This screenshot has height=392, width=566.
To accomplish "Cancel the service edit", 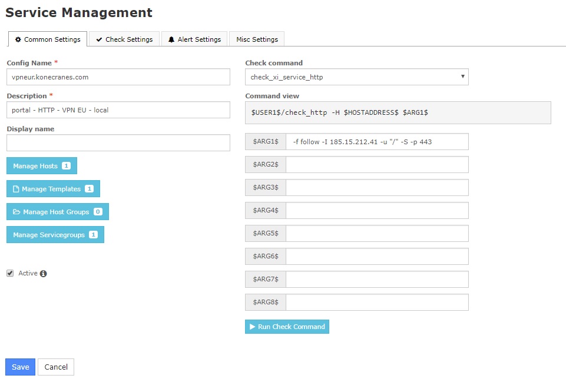I will (56, 367).
